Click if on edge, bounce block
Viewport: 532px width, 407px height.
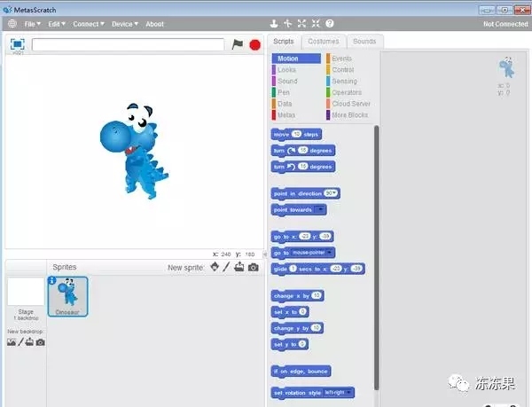(301, 371)
